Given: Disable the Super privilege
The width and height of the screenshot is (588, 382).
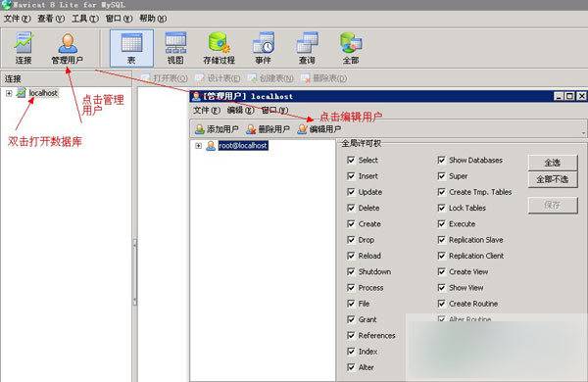Looking at the screenshot, I should pyautogui.click(x=441, y=175).
